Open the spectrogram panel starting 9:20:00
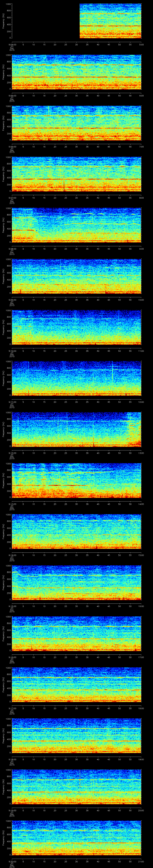 pos(77,838)
